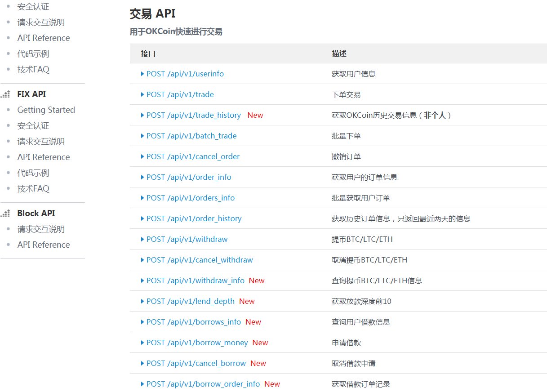Click the Block API section bars icon
Screen dimensions: 547x392
(x=5, y=214)
